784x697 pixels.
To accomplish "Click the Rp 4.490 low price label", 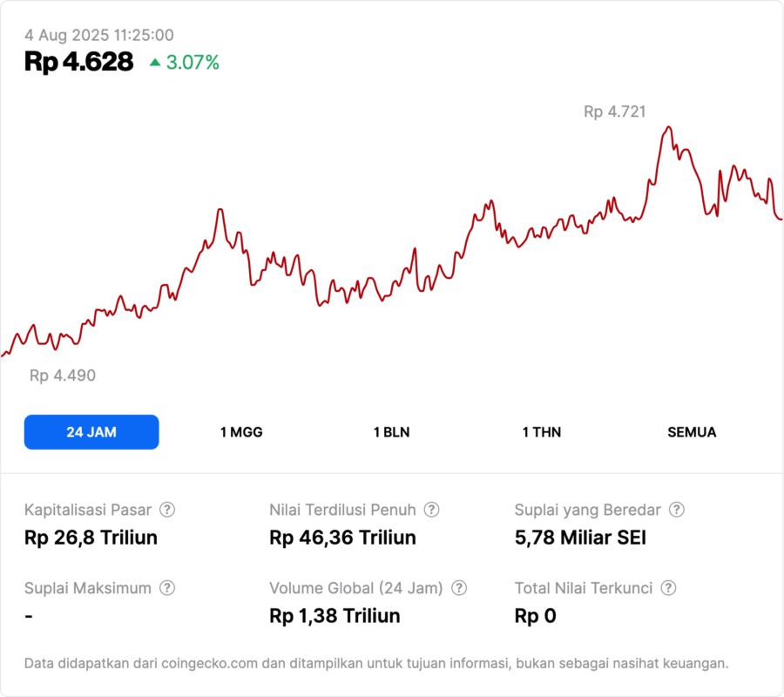I will click(x=63, y=376).
